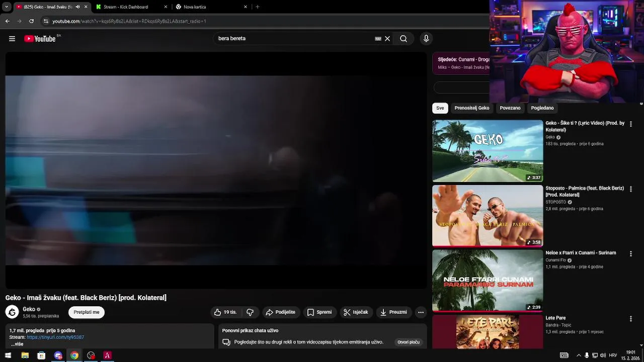Screen dimensions: 644x362
Task: Download video with Preuzmi button
Action: pyautogui.click(x=393, y=312)
